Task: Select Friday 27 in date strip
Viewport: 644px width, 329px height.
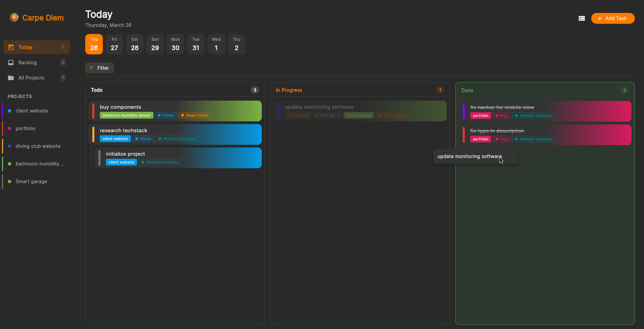Action: pos(114,44)
